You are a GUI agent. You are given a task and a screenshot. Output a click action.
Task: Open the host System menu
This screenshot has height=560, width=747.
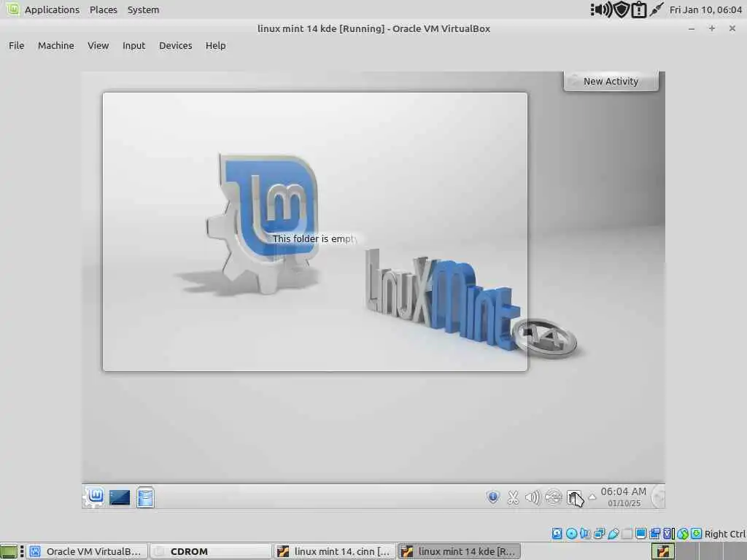click(144, 9)
